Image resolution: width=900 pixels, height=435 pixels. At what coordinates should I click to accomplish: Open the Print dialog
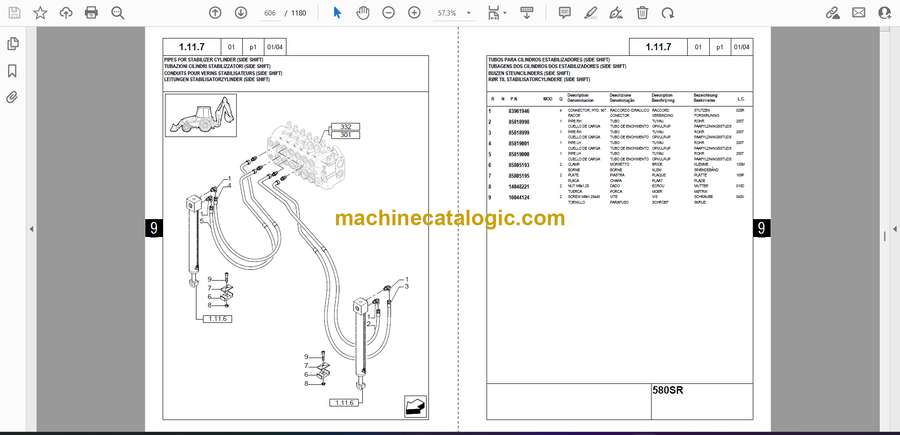91,13
